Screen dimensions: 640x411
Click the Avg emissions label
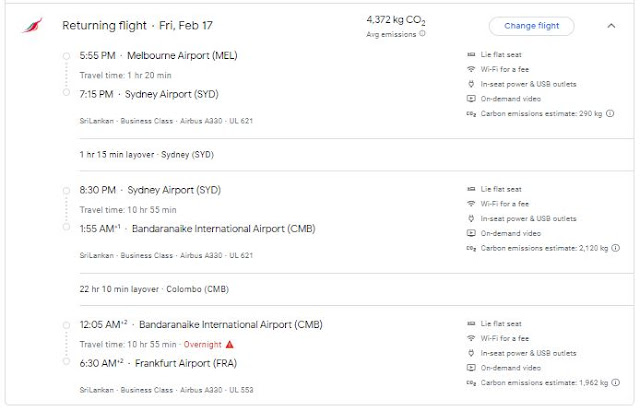coord(392,34)
